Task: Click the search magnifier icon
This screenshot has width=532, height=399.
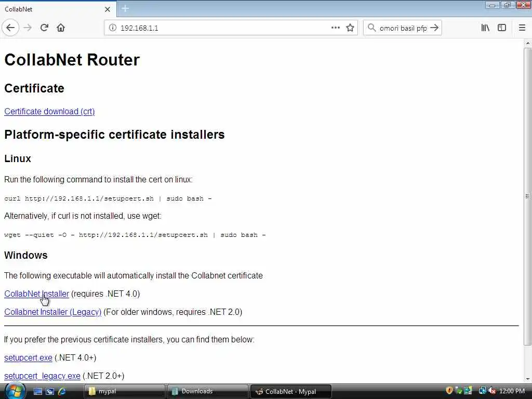Action: pos(371,28)
